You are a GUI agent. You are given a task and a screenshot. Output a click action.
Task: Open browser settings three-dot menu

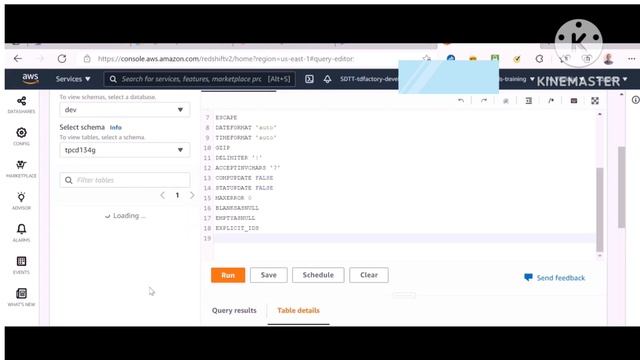[631, 59]
